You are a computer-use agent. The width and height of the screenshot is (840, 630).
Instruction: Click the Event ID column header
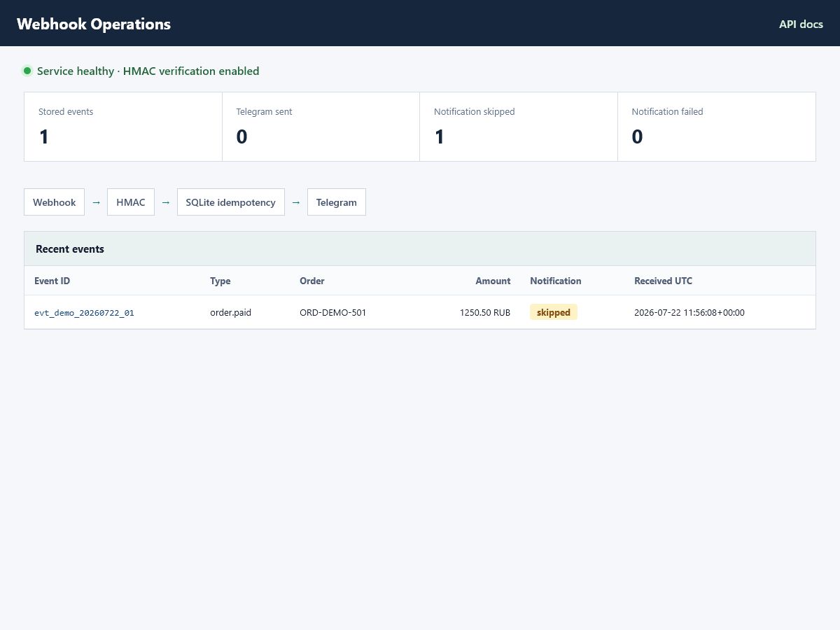[52, 281]
